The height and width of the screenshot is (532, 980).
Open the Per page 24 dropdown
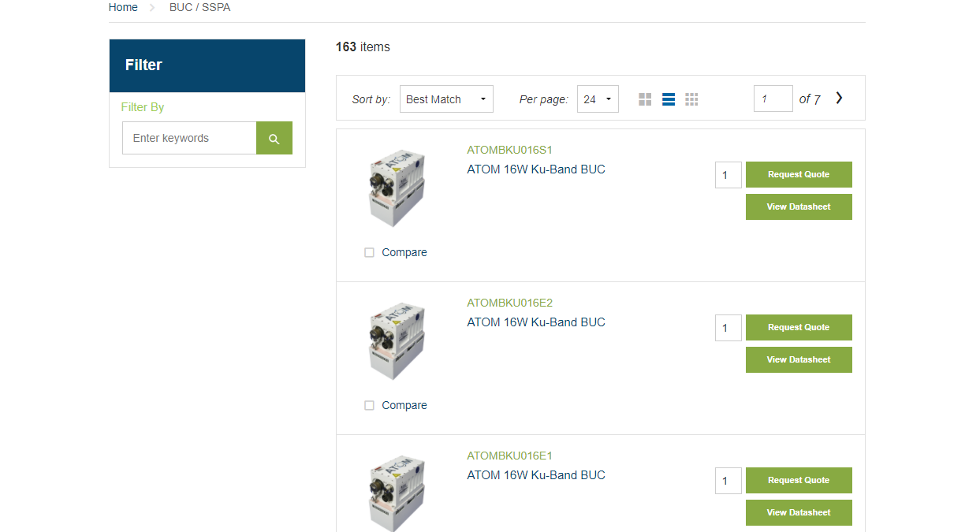(x=598, y=99)
